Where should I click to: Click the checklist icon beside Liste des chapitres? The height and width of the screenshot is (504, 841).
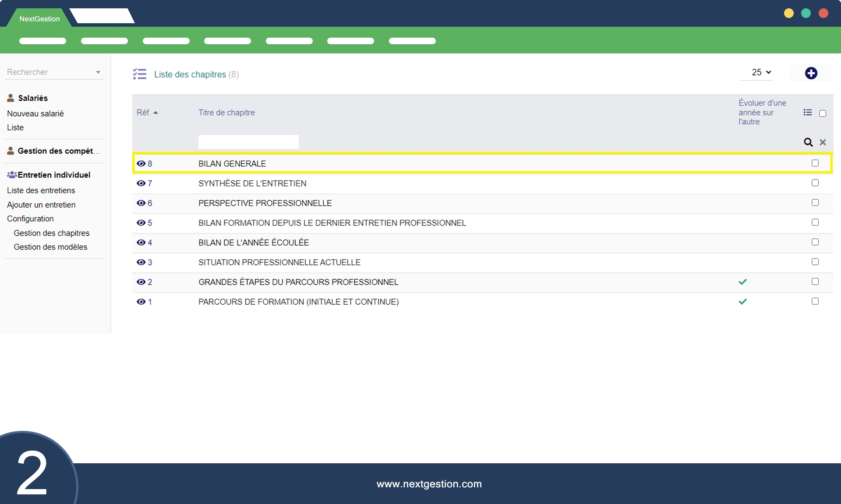coord(140,74)
